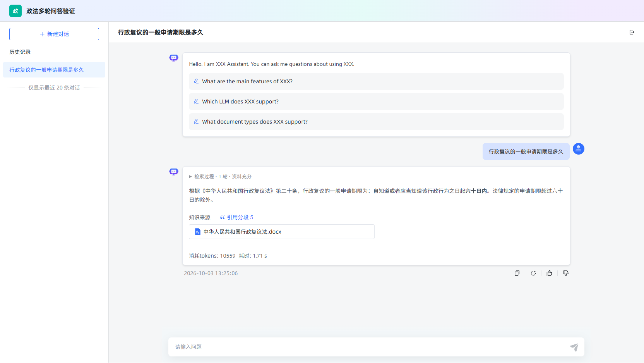This screenshot has width=644, height=363.
Task: Select suggestion 'Which LLM does XXX support?'
Action: 376,102
